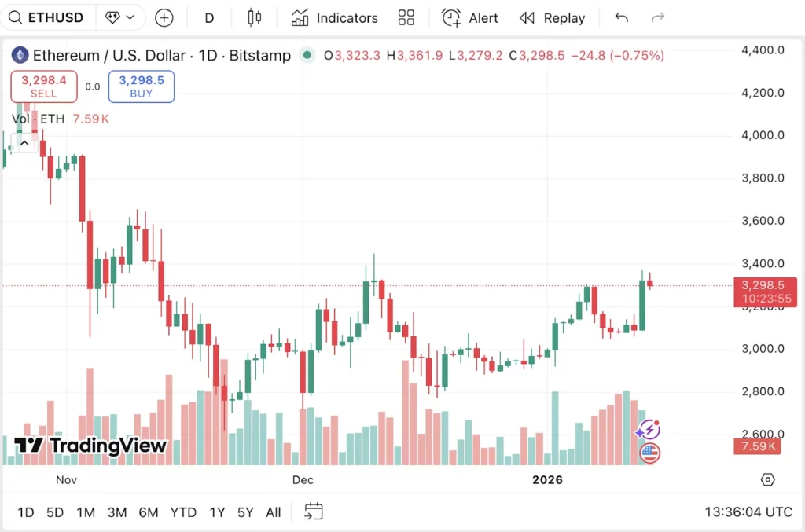The width and height of the screenshot is (805, 532).
Task: Open the symbol search magnifier
Action: tap(17, 17)
